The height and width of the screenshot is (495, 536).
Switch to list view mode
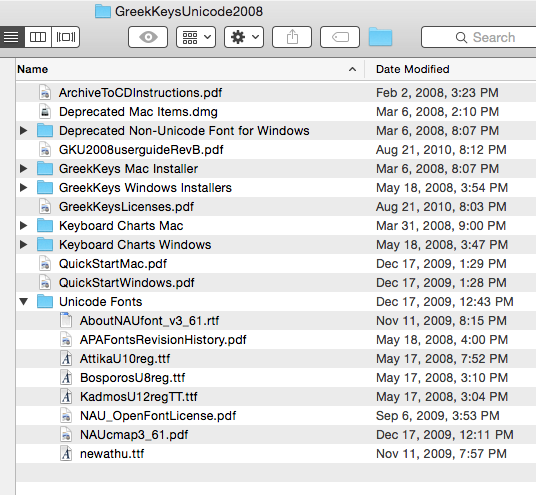pos(12,37)
